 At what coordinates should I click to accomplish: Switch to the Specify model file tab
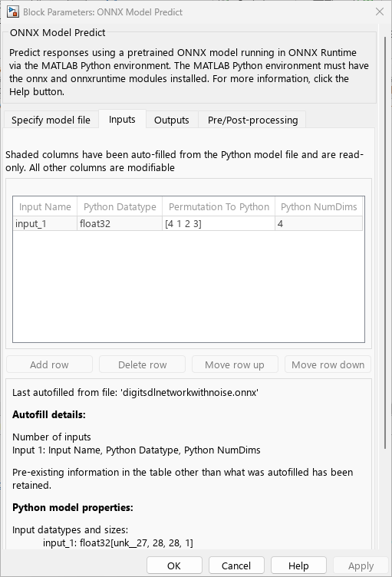point(51,120)
